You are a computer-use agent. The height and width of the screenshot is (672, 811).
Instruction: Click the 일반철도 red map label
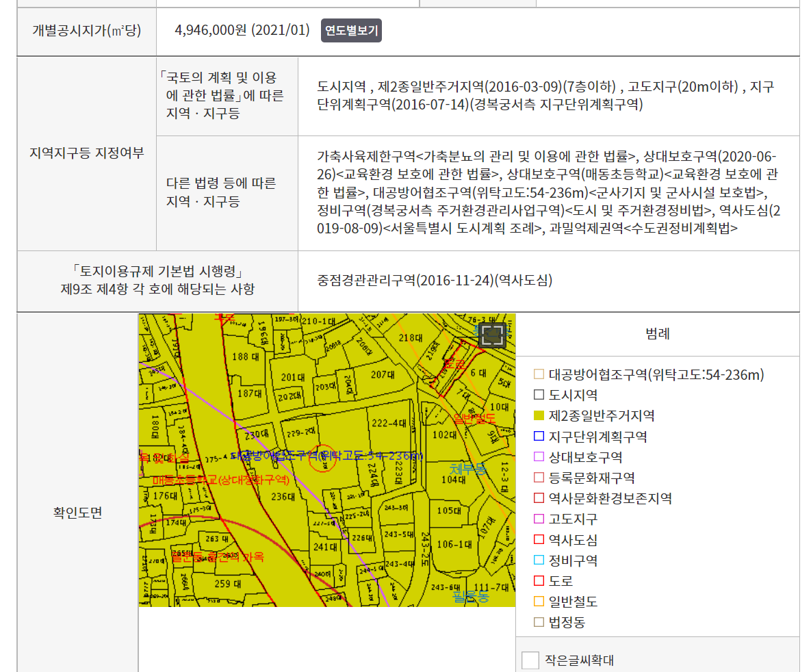474,419
